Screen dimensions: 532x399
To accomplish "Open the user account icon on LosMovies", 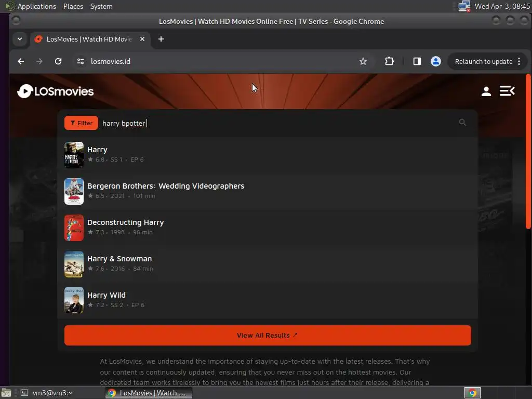I will pyautogui.click(x=486, y=91).
